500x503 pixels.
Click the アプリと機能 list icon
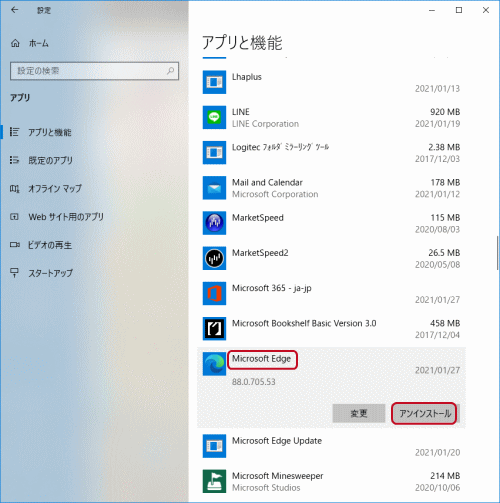pyautogui.click(x=14, y=132)
